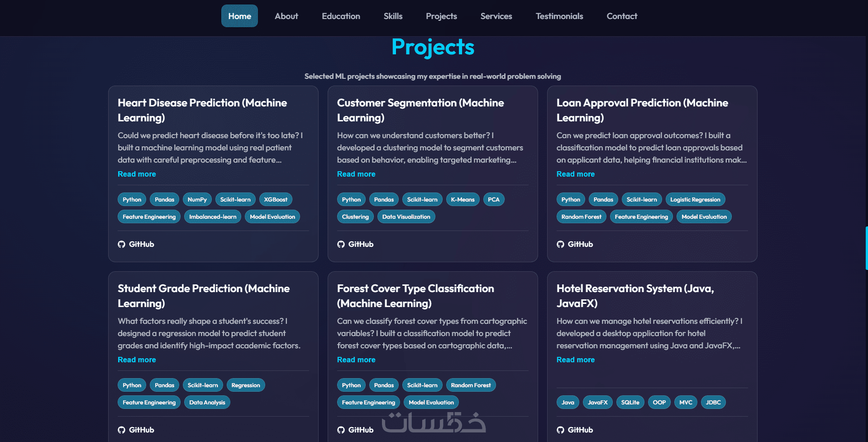Open GitHub icon for Student Grade Prediction
The width and height of the screenshot is (868, 442).
[x=121, y=430]
